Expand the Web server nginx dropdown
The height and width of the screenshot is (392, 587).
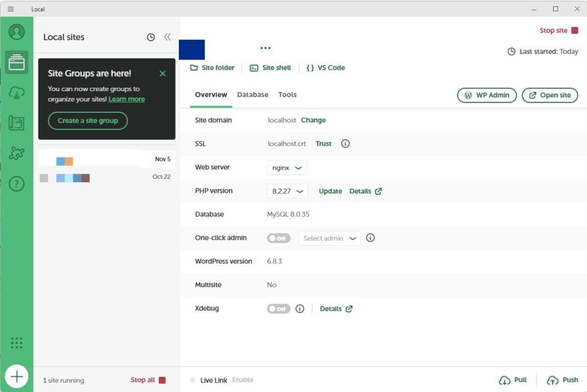point(287,168)
